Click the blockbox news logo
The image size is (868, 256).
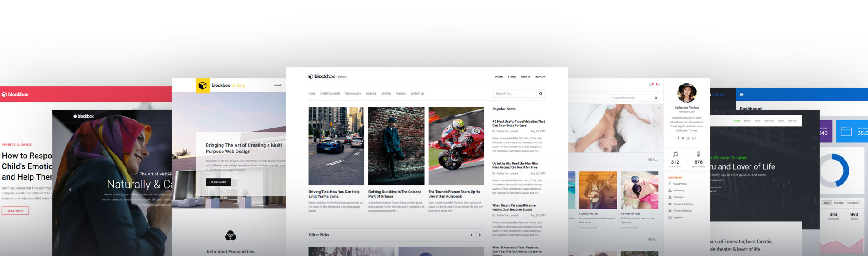click(327, 76)
